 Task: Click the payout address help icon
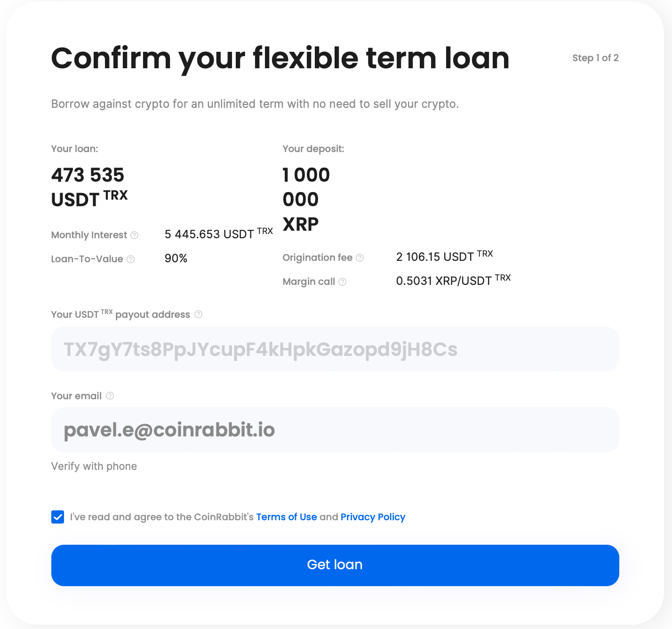pyautogui.click(x=199, y=314)
